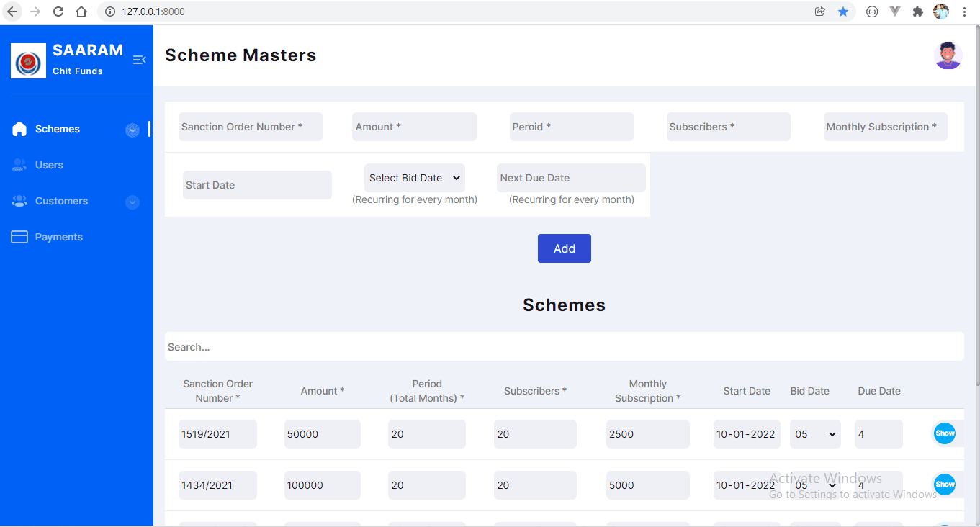Expand the Schemes menu chevron
This screenshot has height=527, width=980.
point(132,130)
